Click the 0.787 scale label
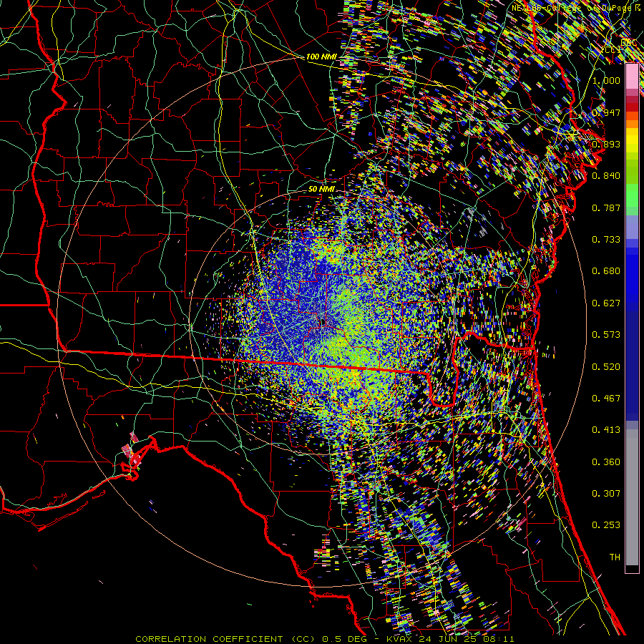 click(x=606, y=208)
